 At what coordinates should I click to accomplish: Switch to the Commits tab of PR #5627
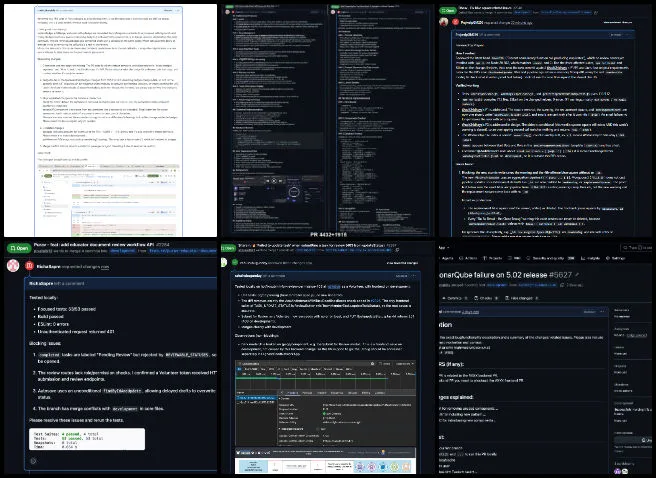(456, 298)
